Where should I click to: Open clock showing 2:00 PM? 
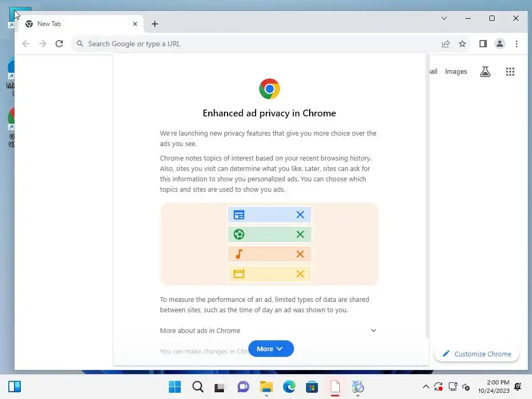pos(494,387)
